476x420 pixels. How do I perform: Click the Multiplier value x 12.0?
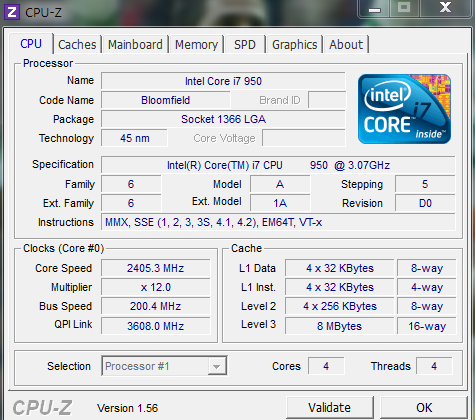click(x=156, y=287)
